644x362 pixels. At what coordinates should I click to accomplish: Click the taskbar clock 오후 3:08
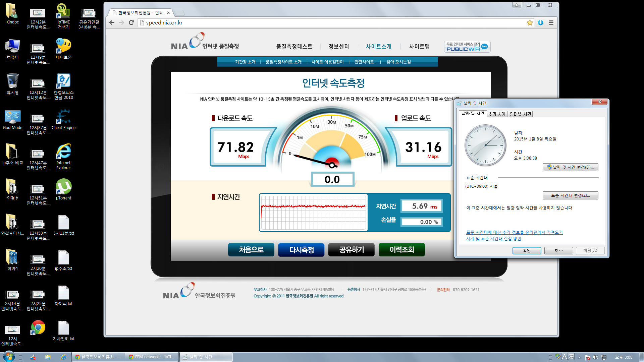[624, 357]
